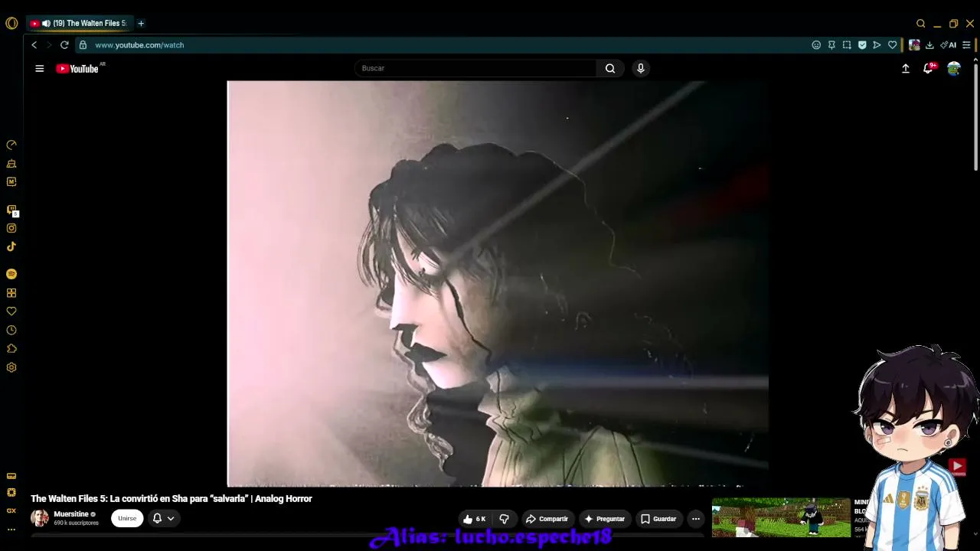Open a new browser tab
Image resolution: width=980 pixels, height=551 pixels.
pos(141,24)
